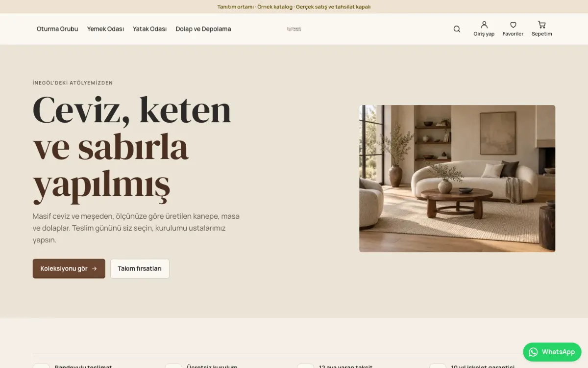Click the tagline "İNEGÖL'DEKİ ATÖLYEMİZDEN"

[73, 83]
